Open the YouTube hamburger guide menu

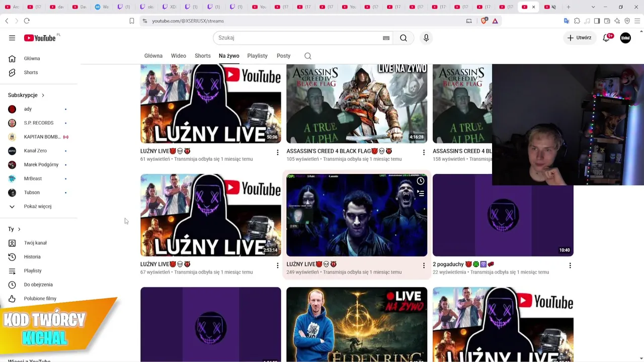click(x=12, y=38)
